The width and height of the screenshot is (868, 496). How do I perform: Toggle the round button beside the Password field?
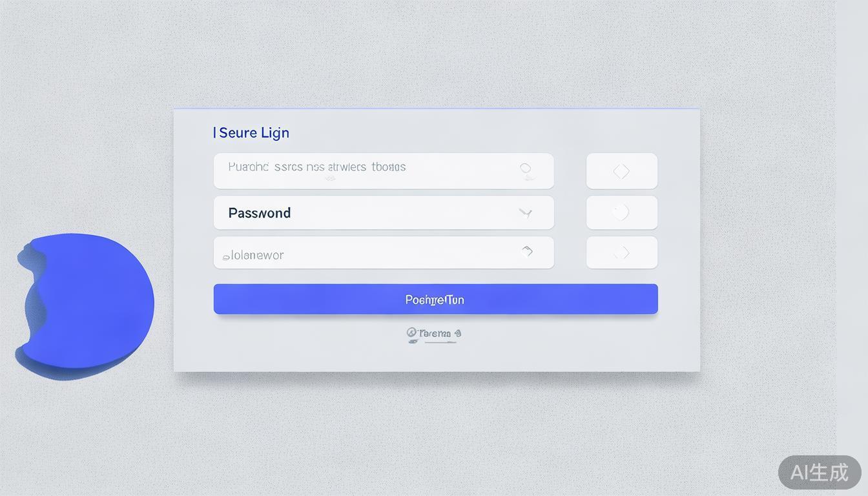621,212
